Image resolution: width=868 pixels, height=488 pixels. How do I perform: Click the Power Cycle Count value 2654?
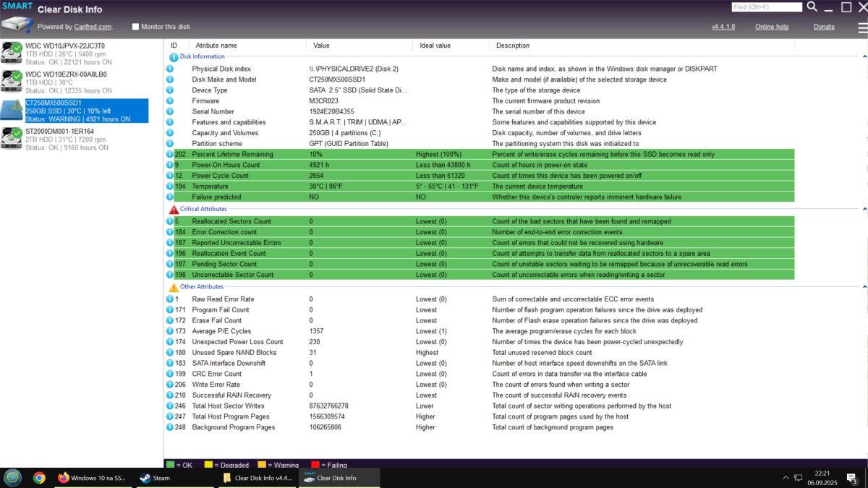pyautogui.click(x=316, y=176)
